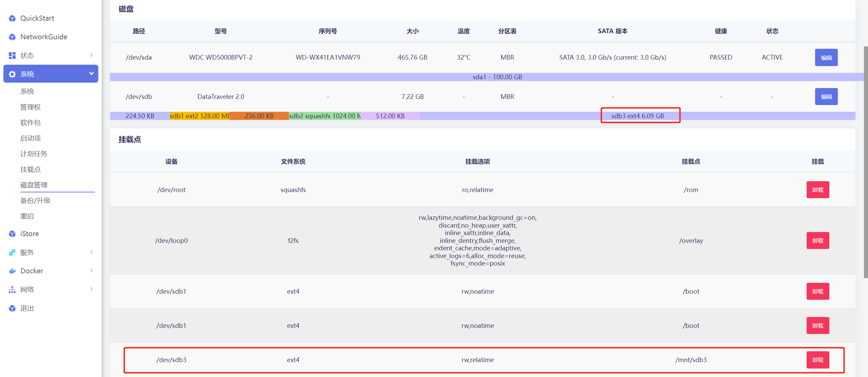Click 编辑 button for /dev/sda
The height and width of the screenshot is (377, 868).
[x=826, y=58]
